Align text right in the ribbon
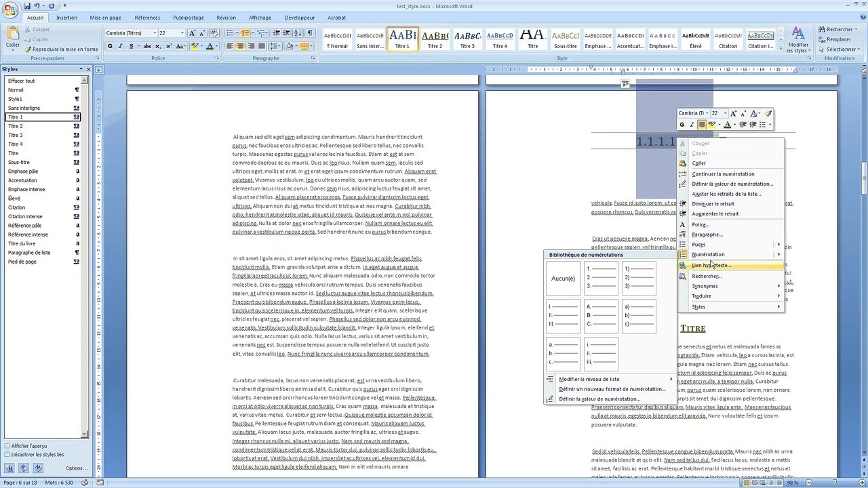The height and width of the screenshot is (488, 868). point(250,46)
